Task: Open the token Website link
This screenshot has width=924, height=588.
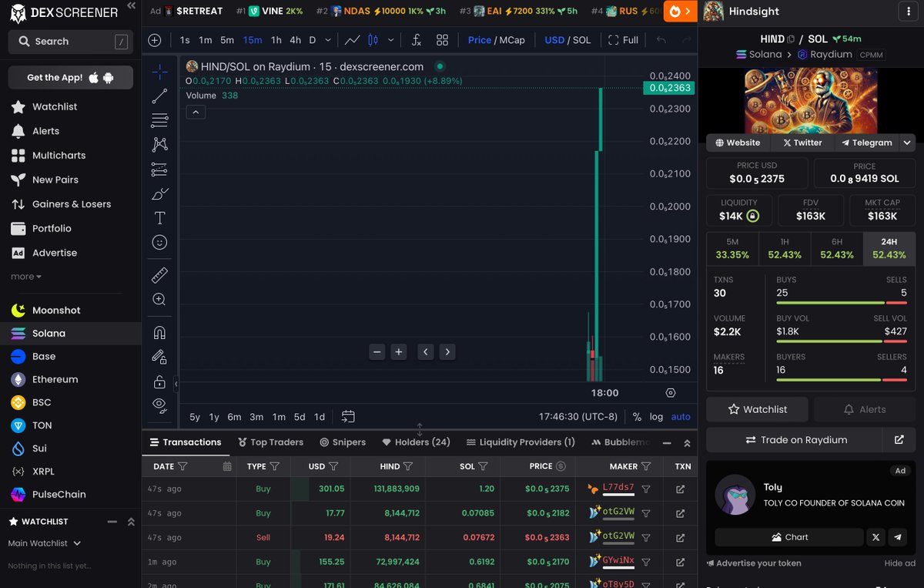Action: pos(737,143)
